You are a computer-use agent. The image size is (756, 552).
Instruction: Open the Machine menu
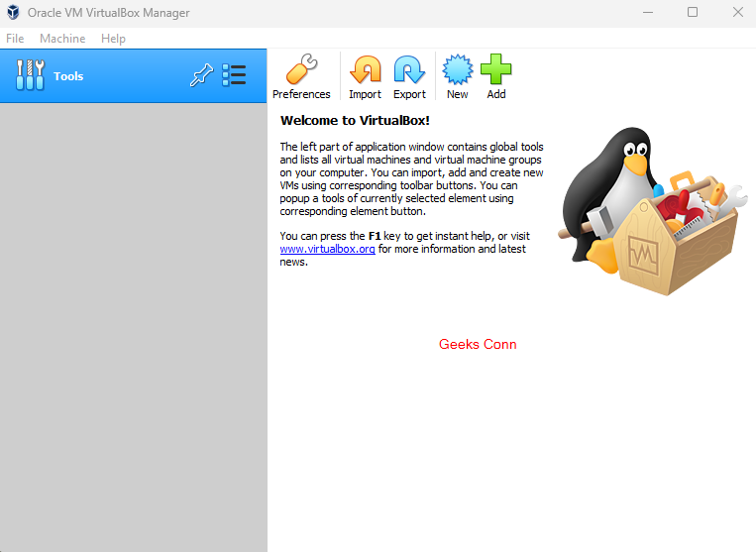[x=62, y=39]
